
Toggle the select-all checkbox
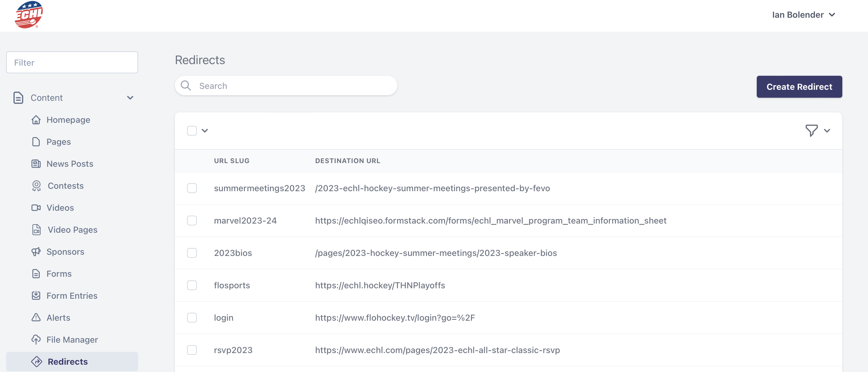(x=192, y=131)
